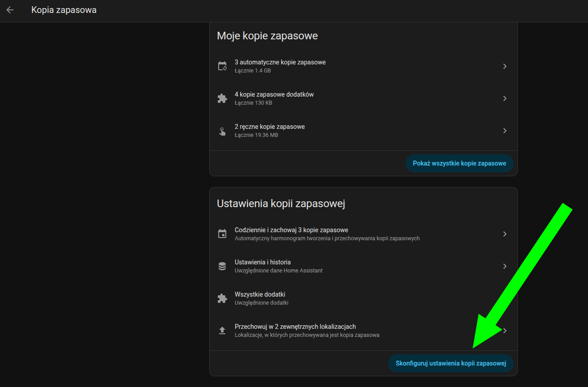588x387 pixels.
Task: Open chevron on the daily schedule row
Action: click(504, 234)
